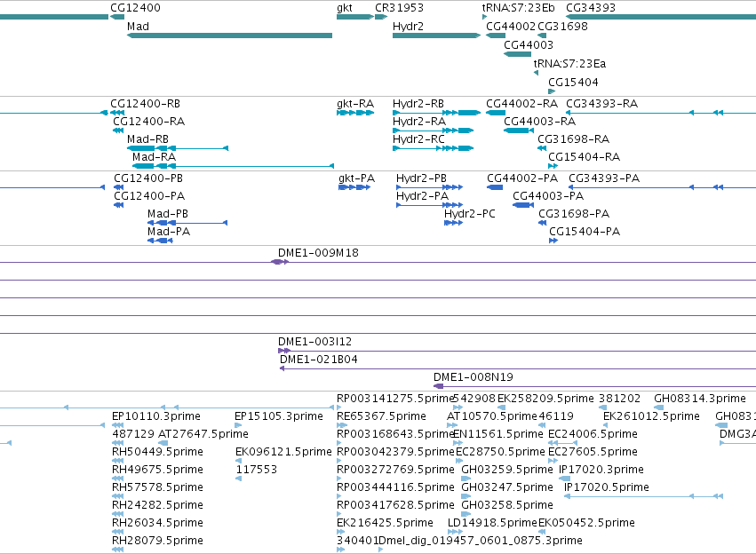The height and width of the screenshot is (554, 756).
Task: Click the CG31698-PA protein label
Action: [574, 214]
